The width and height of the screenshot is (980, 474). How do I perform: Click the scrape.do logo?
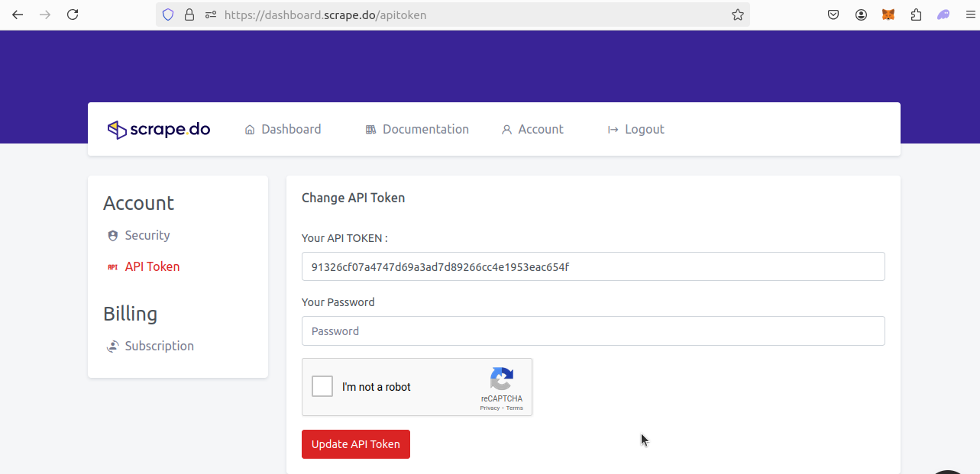tap(159, 130)
